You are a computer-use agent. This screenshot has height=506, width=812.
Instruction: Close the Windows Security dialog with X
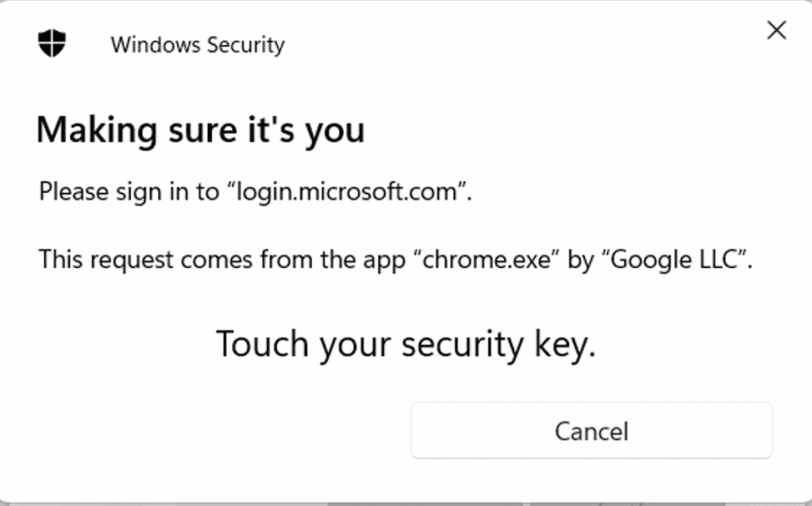pyautogui.click(x=775, y=31)
